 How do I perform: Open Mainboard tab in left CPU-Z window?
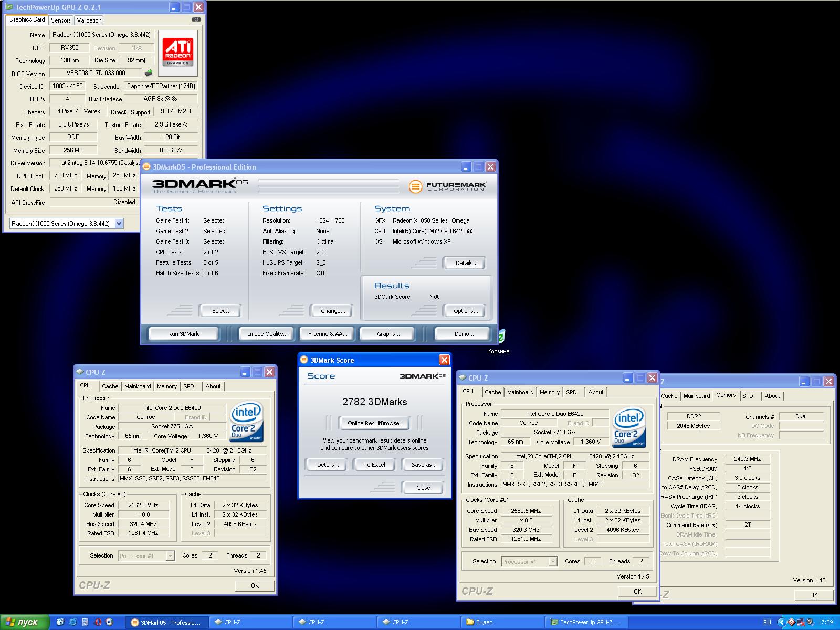pyautogui.click(x=138, y=386)
